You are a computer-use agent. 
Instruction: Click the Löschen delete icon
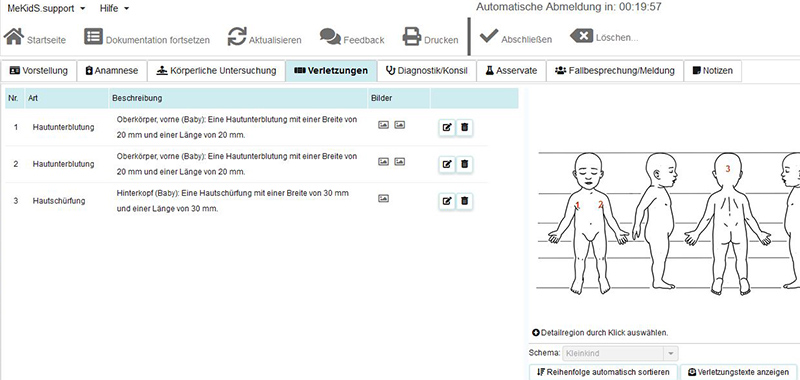pyautogui.click(x=581, y=36)
